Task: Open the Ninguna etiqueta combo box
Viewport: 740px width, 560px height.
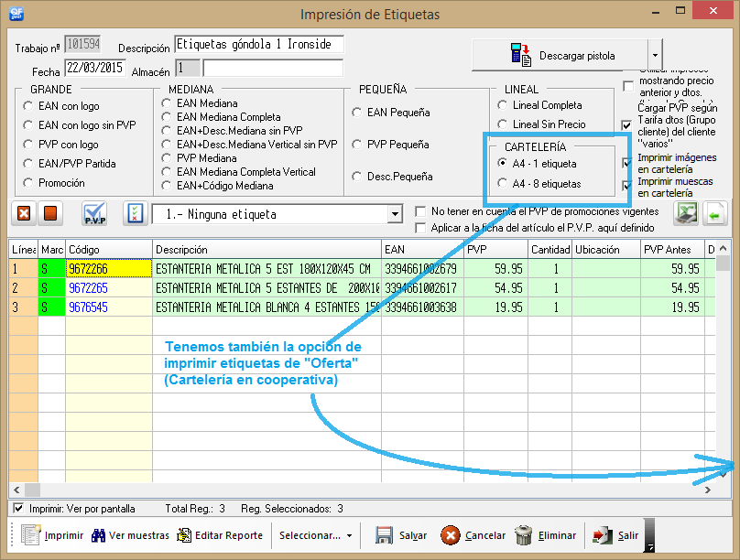Action: pyautogui.click(x=395, y=214)
